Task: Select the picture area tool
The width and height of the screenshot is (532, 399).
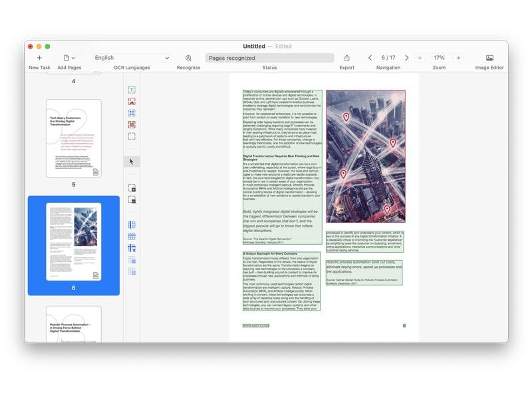Action: pyautogui.click(x=132, y=102)
